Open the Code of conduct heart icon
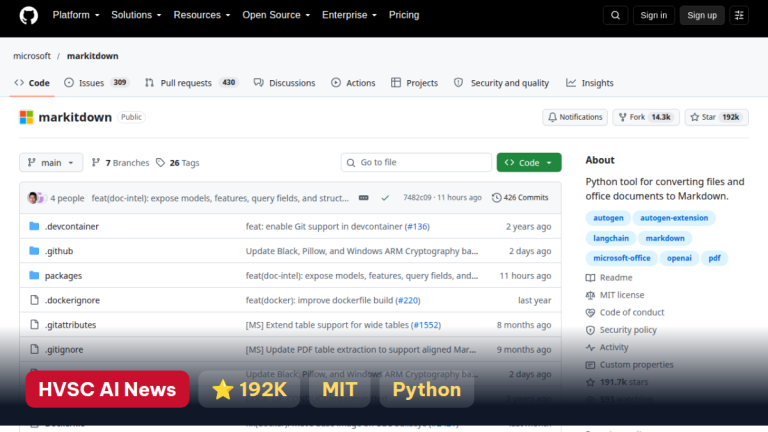The image size is (768, 432). [590, 312]
